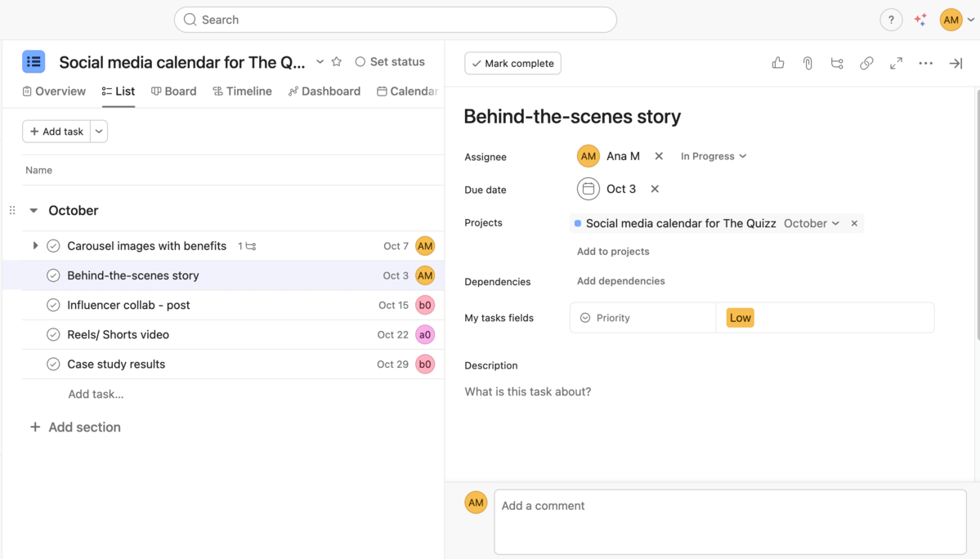Screen dimensions: 980x559
Task: Mark the Reels/Shorts video task complete
Action: point(52,334)
